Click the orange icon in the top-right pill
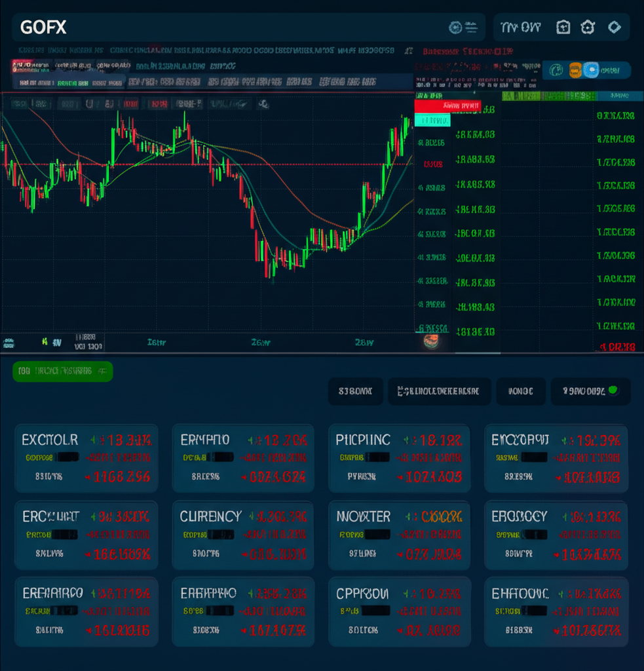Image resolution: width=644 pixels, height=671 pixels. click(575, 70)
